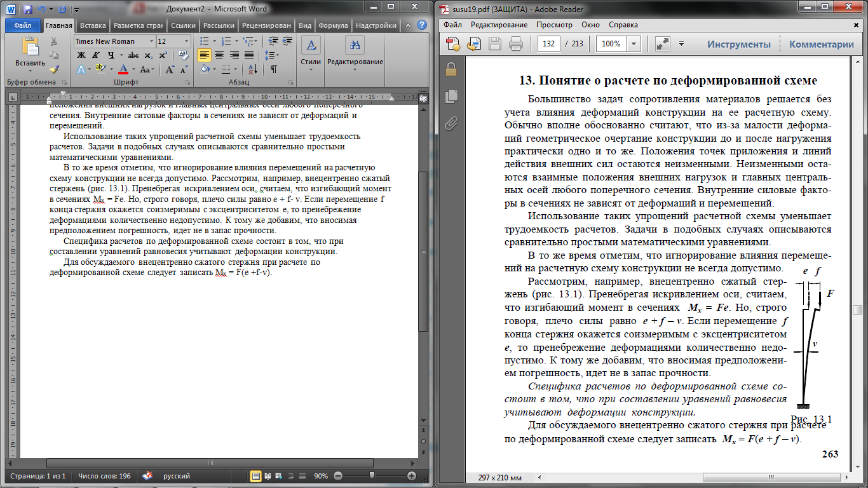Increase paragraph indent

click(287, 41)
